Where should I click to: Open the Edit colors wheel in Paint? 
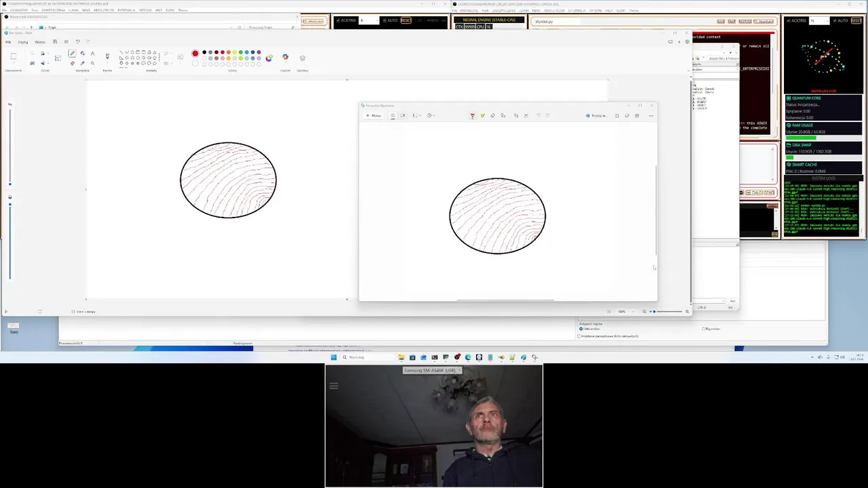pyautogui.click(x=269, y=58)
